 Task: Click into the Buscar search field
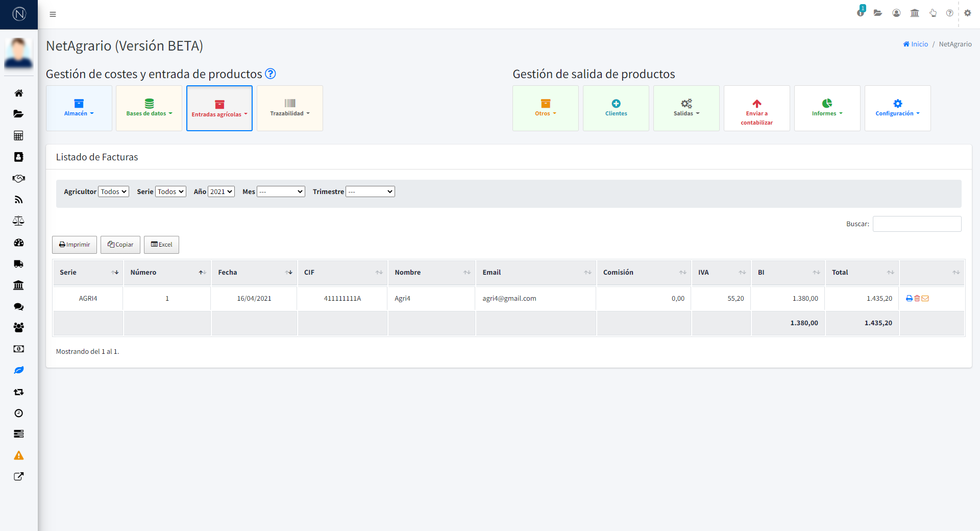(x=917, y=224)
